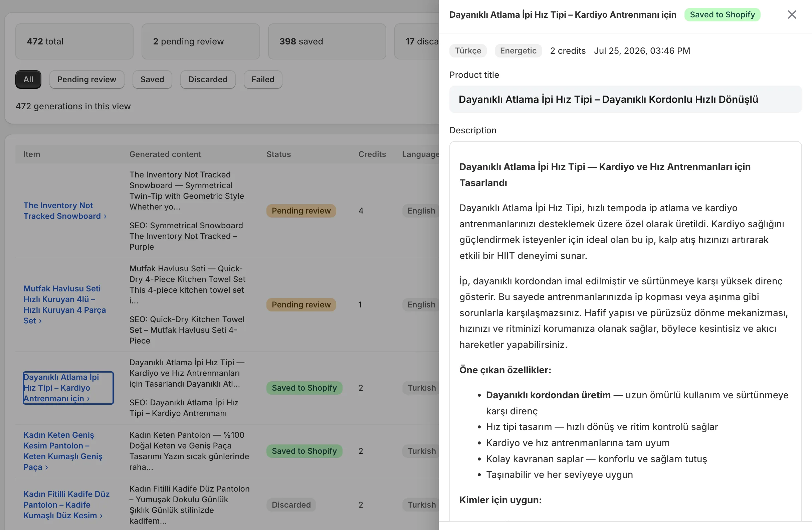
Task: Close the generation detail panel
Action: pos(792,15)
